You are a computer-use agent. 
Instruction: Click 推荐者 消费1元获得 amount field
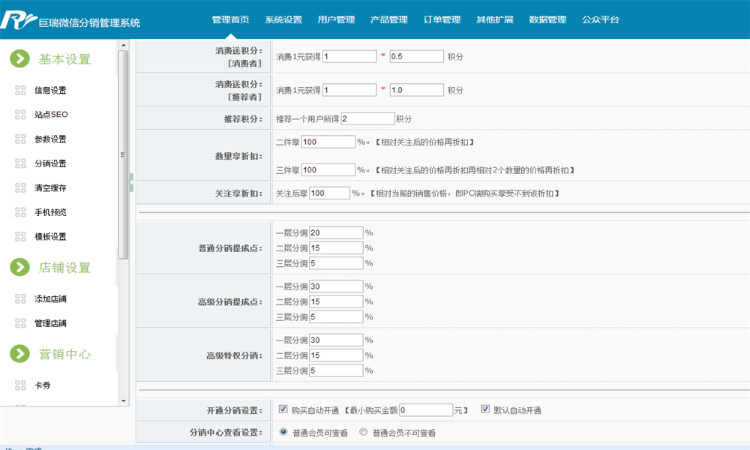(x=349, y=90)
